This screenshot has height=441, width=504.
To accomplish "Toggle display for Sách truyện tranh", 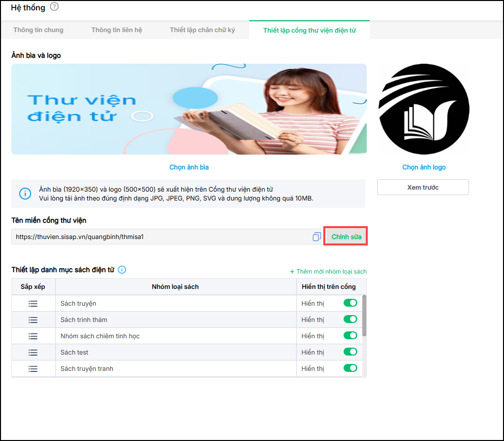I will 350,368.
